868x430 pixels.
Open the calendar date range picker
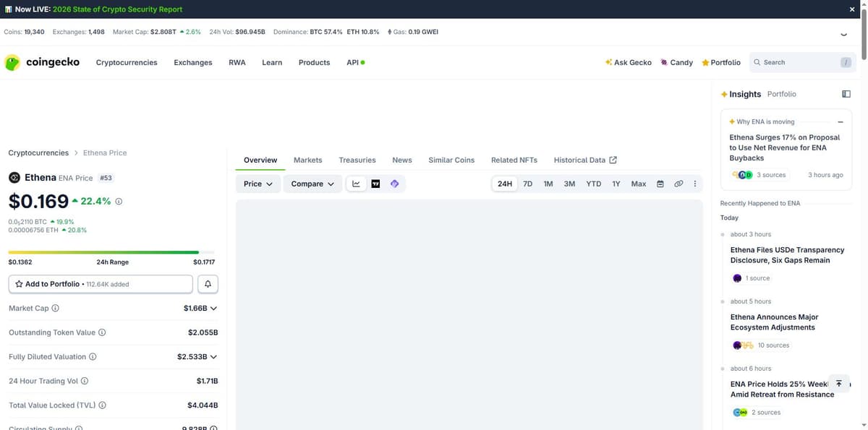(x=660, y=184)
